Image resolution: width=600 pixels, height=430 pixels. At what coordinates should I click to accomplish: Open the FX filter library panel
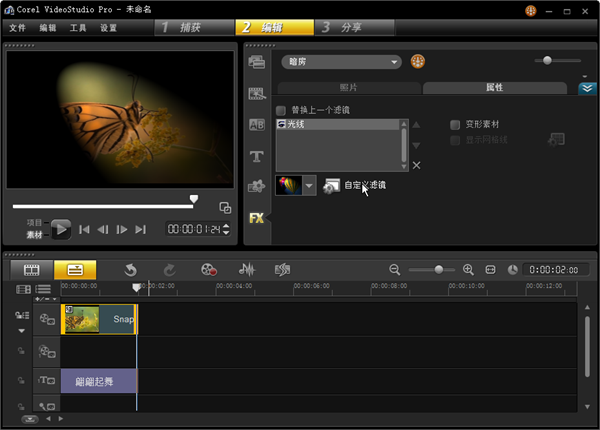click(x=256, y=217)
